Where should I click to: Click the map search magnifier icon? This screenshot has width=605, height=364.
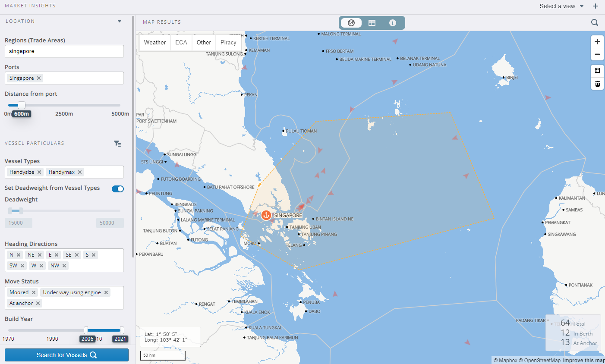594,22
